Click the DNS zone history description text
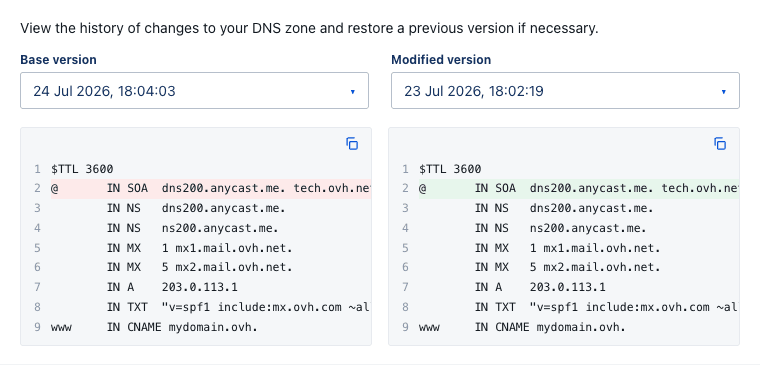 (x=309, y=28)
